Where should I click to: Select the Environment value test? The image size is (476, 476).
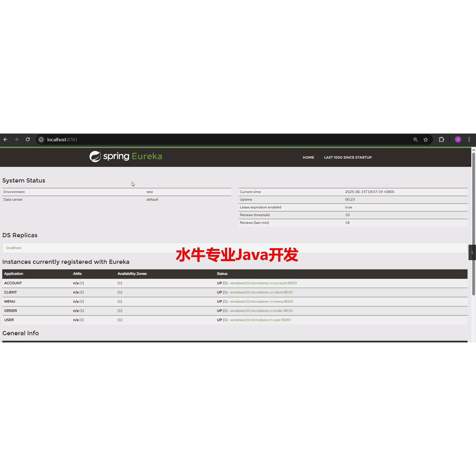pyautogui.click(x=150, y=192)
